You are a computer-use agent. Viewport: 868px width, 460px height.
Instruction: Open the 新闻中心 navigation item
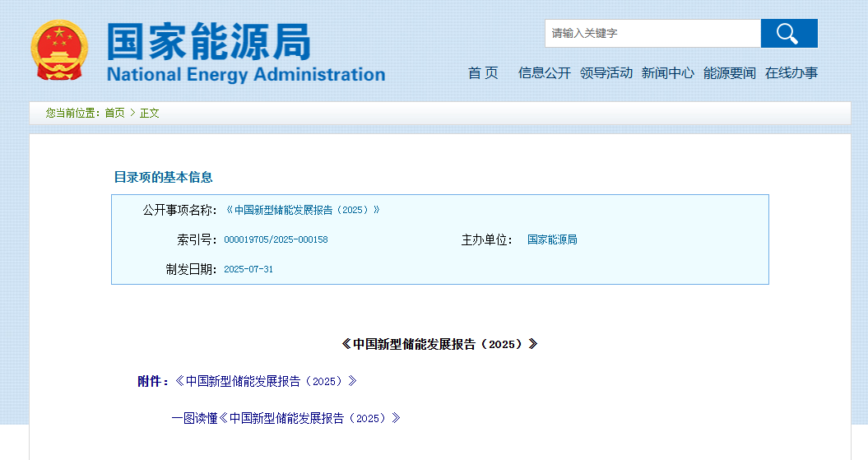(667, 73)
